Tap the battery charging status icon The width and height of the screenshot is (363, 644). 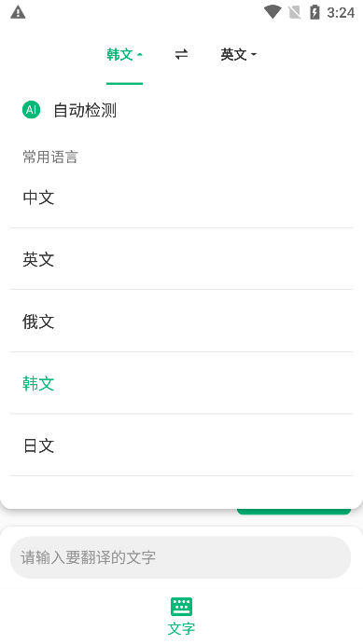click(314, 12)
